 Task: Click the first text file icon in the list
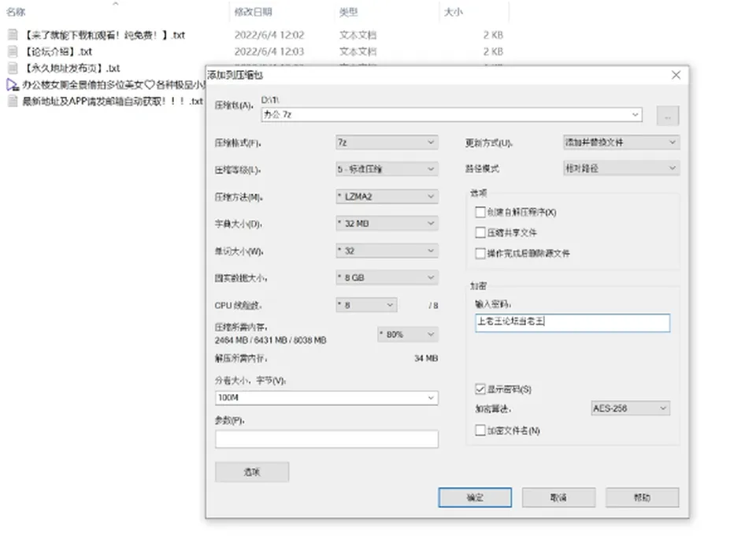pyautogui.click(x=13, y=35)
